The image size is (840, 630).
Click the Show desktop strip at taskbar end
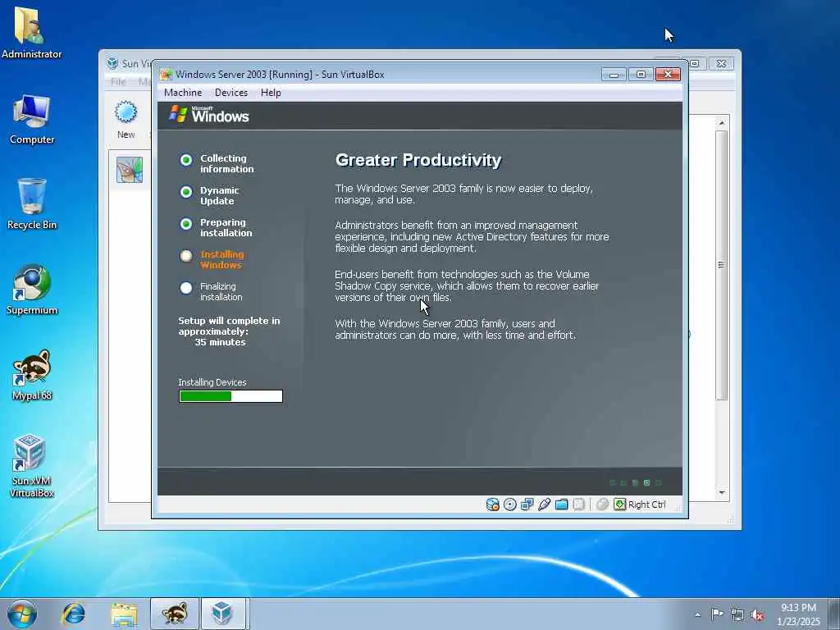pos(833,614)
